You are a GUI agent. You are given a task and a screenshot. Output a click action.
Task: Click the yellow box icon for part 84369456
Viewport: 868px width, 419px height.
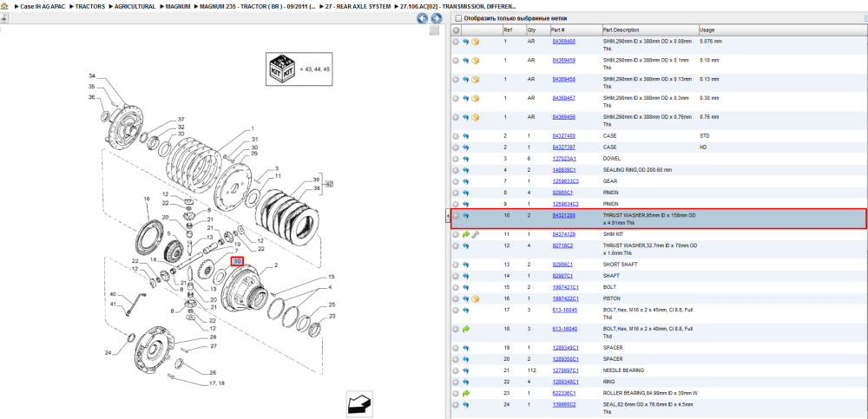pos(475,117)
